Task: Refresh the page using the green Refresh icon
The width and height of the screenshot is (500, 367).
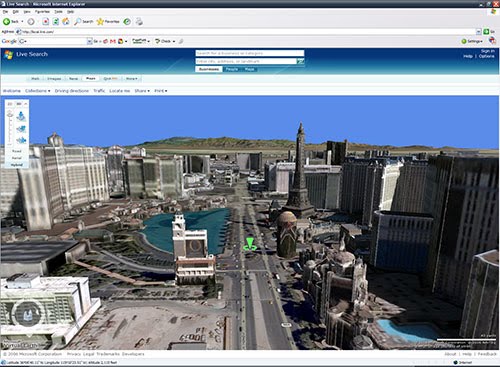Action: coord(56,22)
